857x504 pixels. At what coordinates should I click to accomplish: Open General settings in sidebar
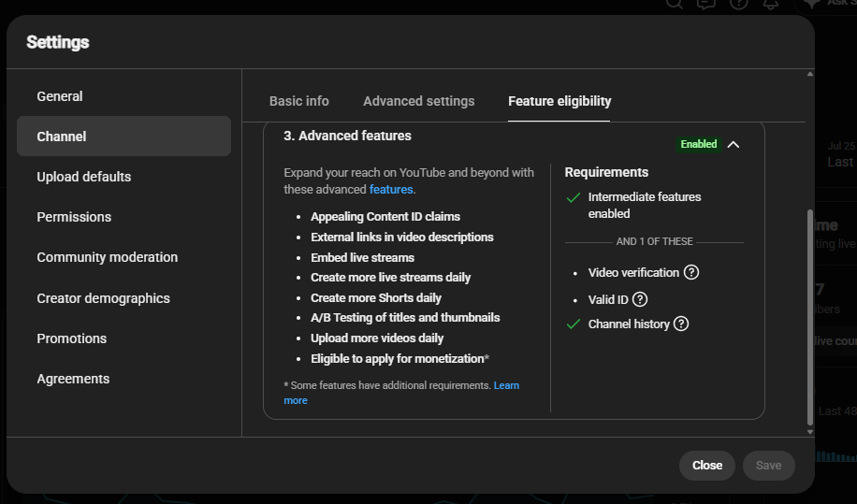click(124, 96)
